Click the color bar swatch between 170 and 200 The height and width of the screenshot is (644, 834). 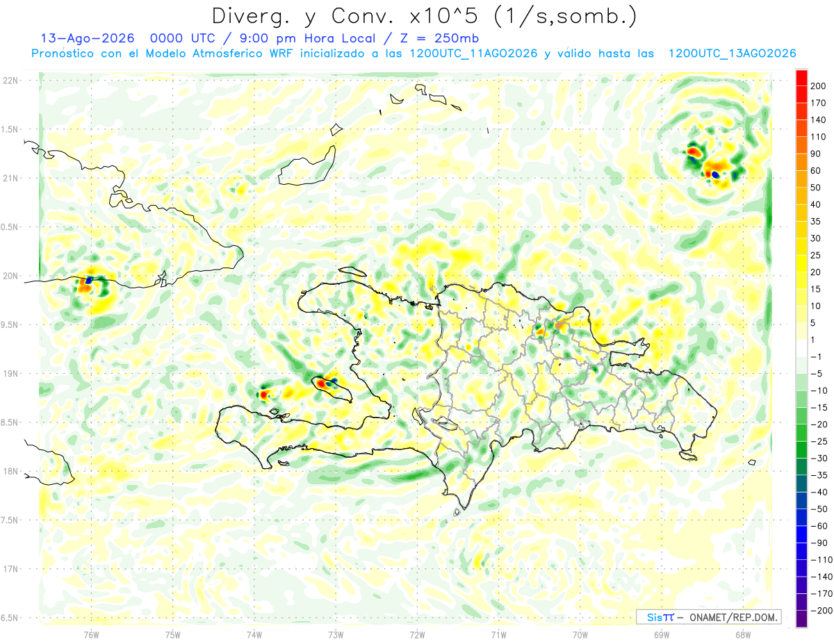801,94
